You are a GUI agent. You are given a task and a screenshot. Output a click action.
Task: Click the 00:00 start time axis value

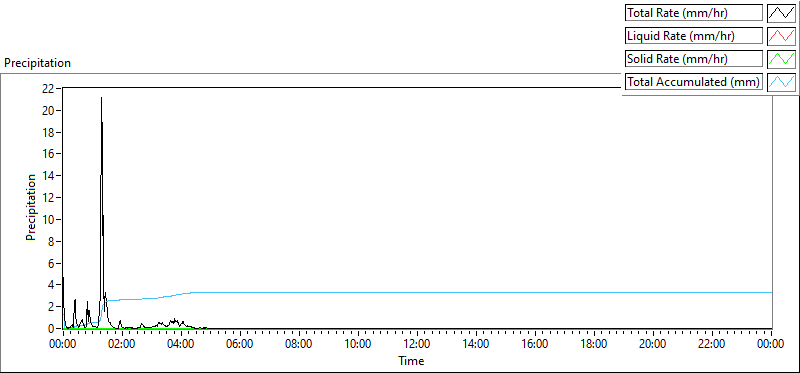tap(63, 344)
